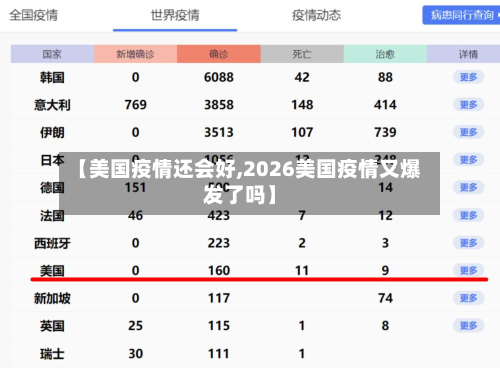Select the 世界疫情 tab
This screenshot has width=500, height=368.
coord(175,15)
